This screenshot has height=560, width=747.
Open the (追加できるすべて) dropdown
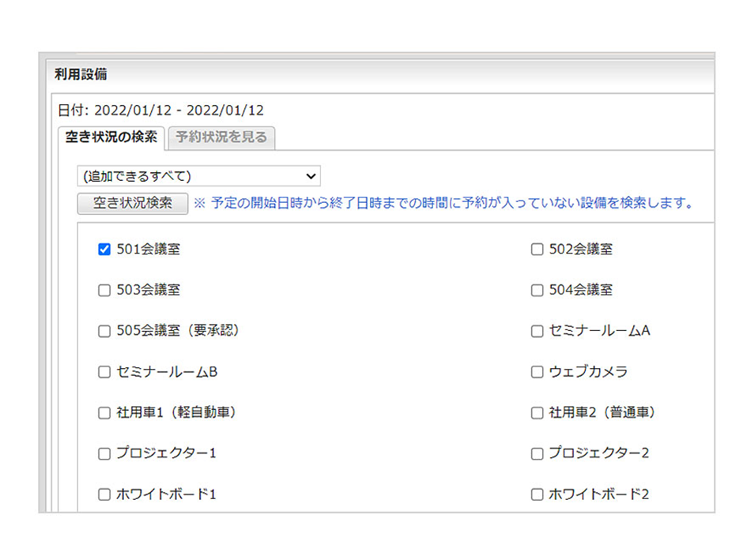click(x=198, y=175)
